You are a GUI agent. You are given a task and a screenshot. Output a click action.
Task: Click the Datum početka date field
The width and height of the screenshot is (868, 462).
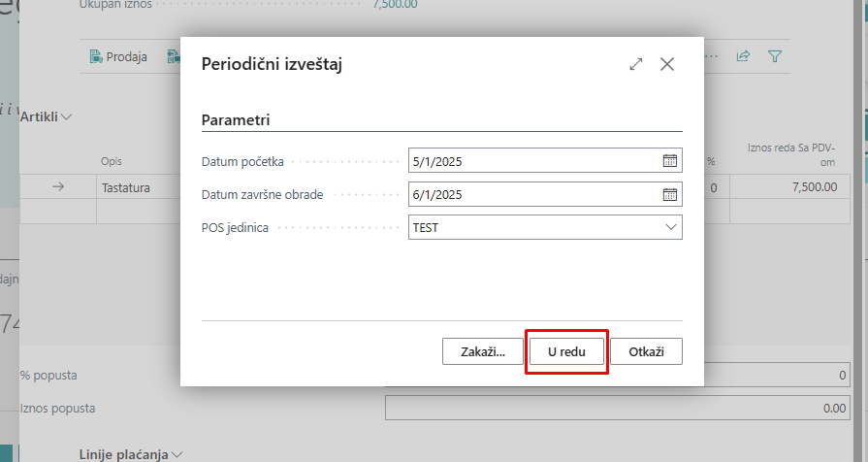pyautogui.click(x=533, y=161)
